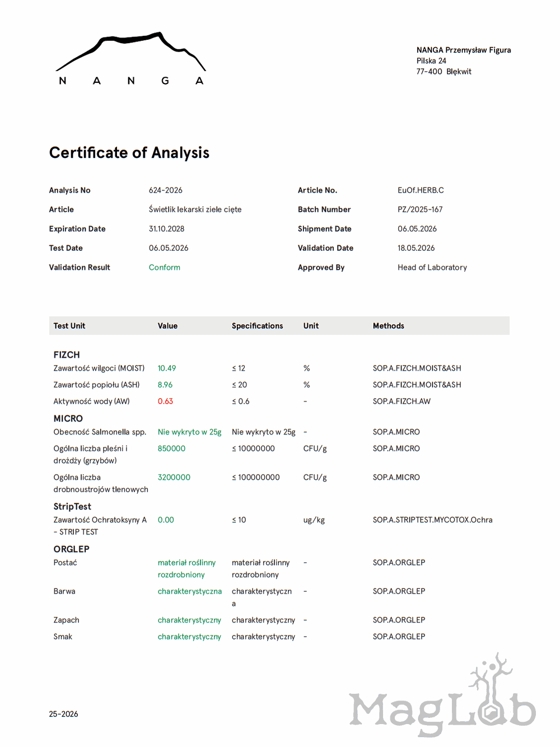Select the Certificate of Analysis heading
This screenshot has height=747, width=560.
(129, 153)
